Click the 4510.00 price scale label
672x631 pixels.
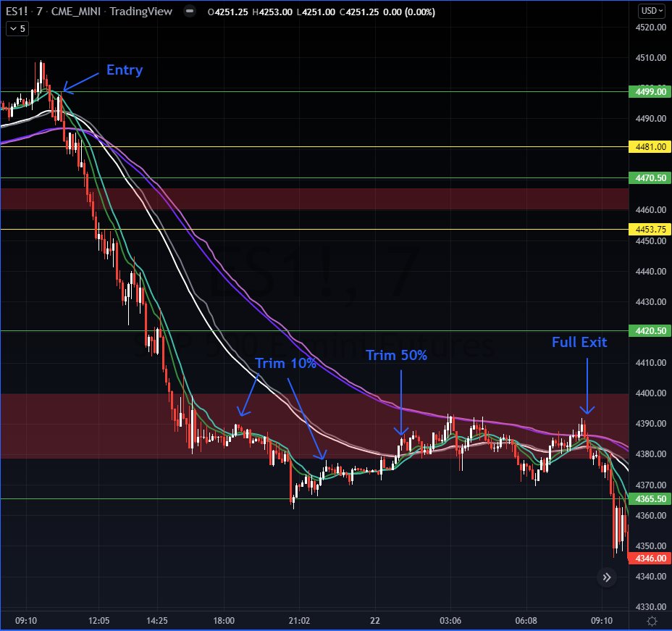tap(650, 57)
